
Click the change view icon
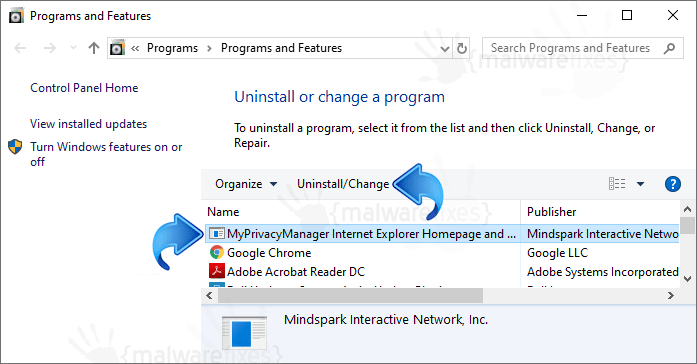(617, 184)
